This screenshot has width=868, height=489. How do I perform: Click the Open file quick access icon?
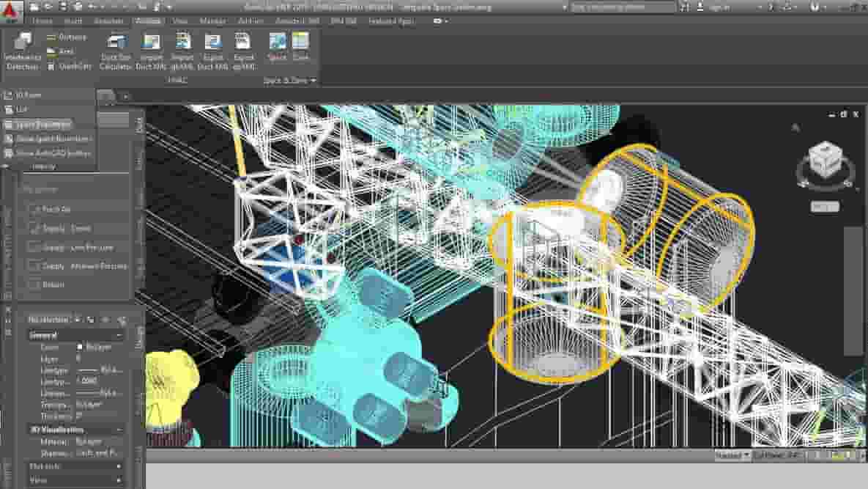tap(48, 7)
